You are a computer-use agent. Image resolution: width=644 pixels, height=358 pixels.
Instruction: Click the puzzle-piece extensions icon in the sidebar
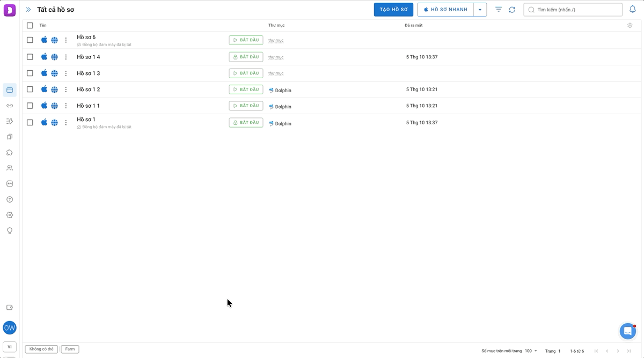point(10,153)
